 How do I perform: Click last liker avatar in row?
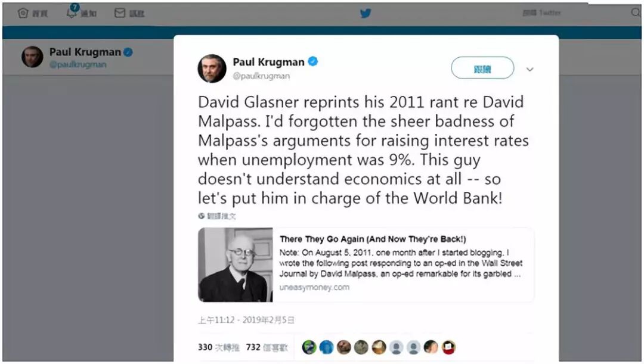click(x=448, y=347)
